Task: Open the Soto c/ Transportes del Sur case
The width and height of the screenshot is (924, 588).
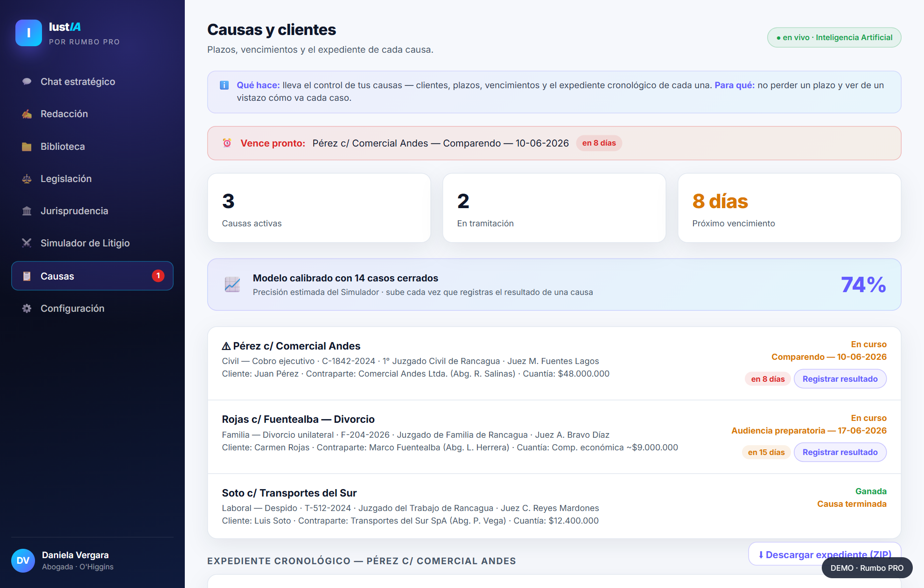Action: point(289,493)
